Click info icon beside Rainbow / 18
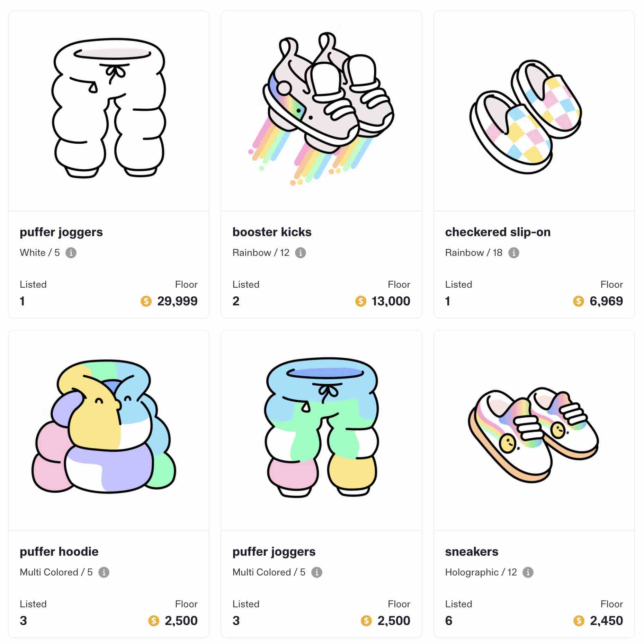Image resolution: width=644 pixels, height=644 pixels. pos(513,253)
